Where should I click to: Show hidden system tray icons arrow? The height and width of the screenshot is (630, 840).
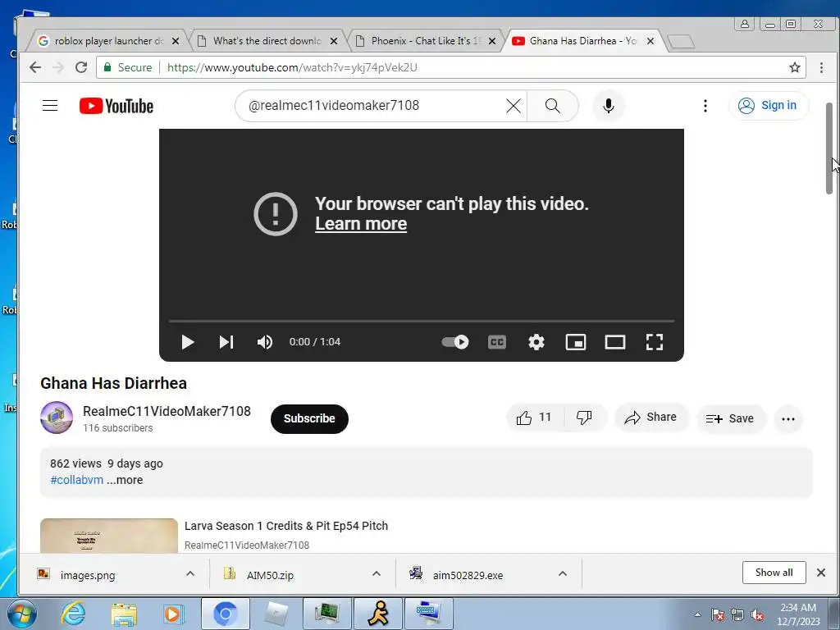pos(697,614)
